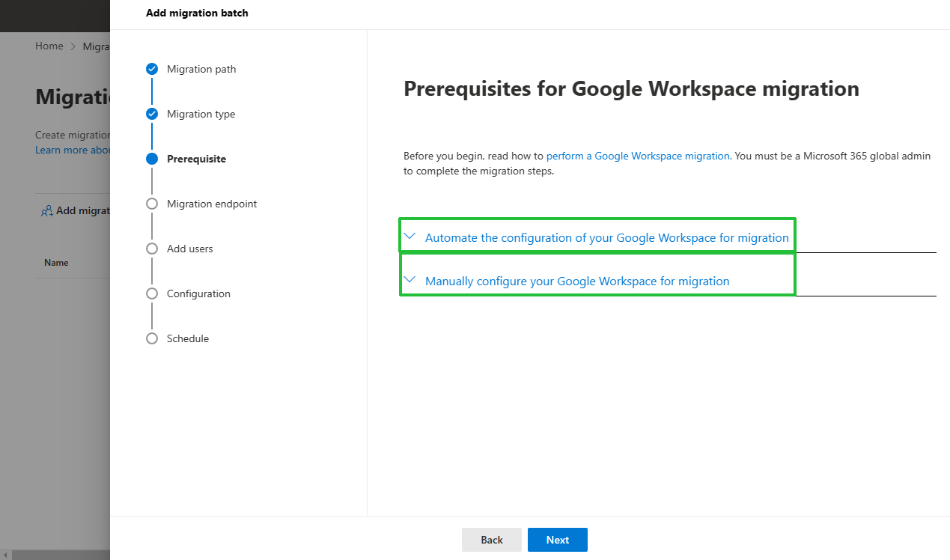Click Home breadcrumb in background page
Image resolution: width=950 pixels, height=560 pixels.
[49, 46]
